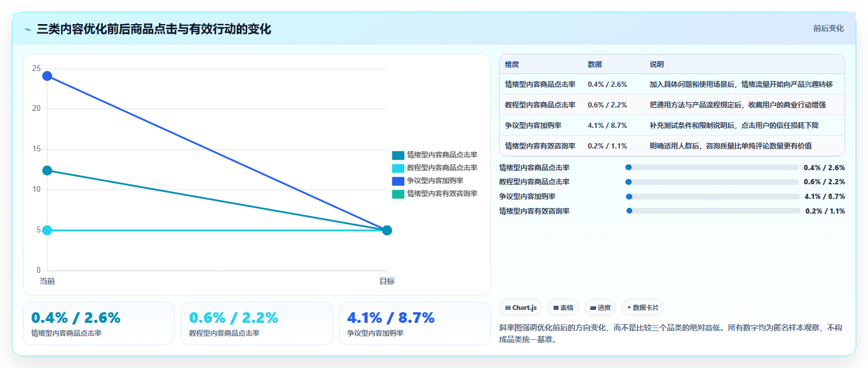Click the blue data point at 24
The image size is (868, 368).
coord(47,76)
